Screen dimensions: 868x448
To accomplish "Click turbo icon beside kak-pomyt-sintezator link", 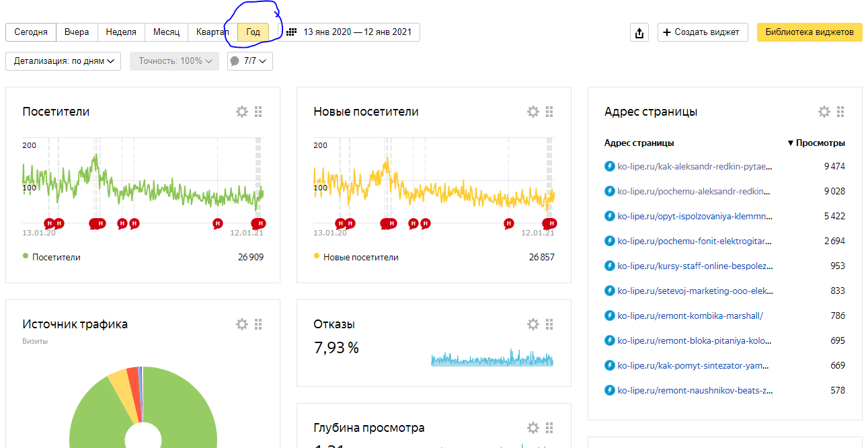I will tap(610, 365).
